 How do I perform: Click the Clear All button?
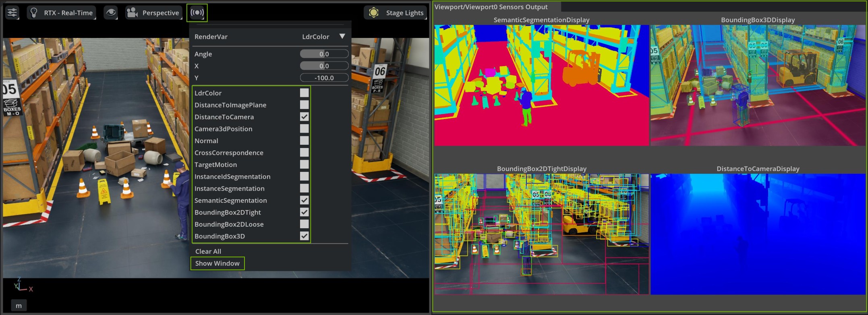point(208,251)
